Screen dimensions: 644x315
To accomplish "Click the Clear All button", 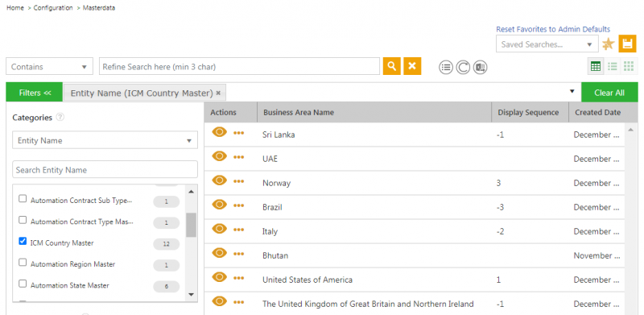I will coord(609,93).
